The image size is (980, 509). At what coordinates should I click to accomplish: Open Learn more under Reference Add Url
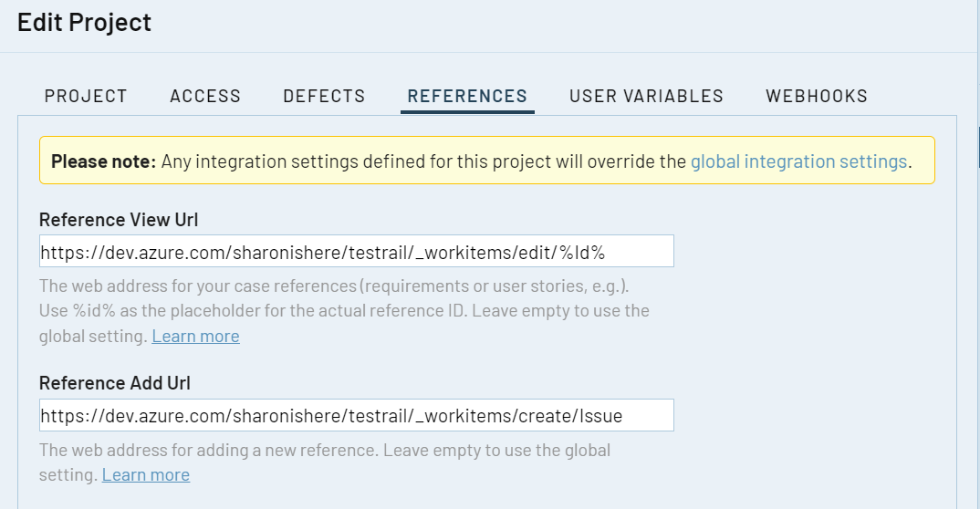146,475
